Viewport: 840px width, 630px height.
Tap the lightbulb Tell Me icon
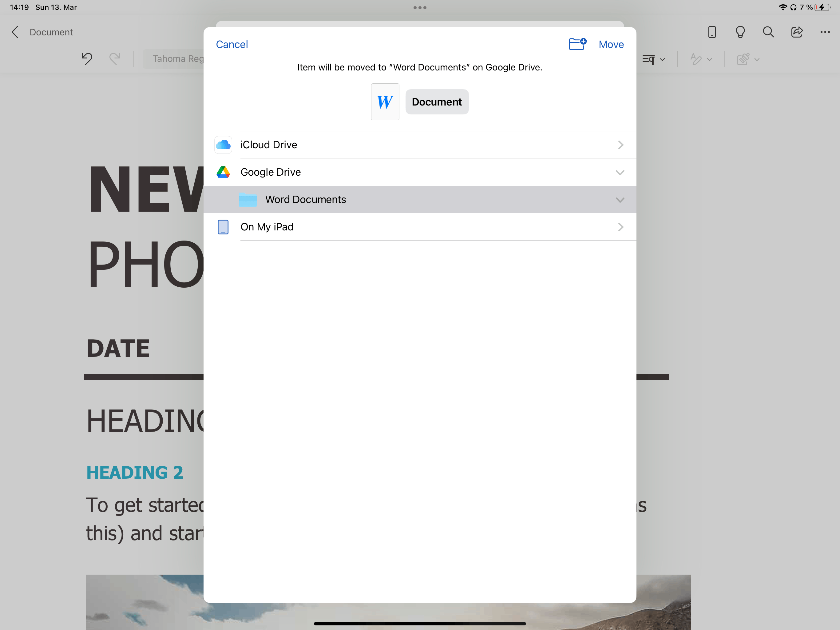tap(740, 32)
